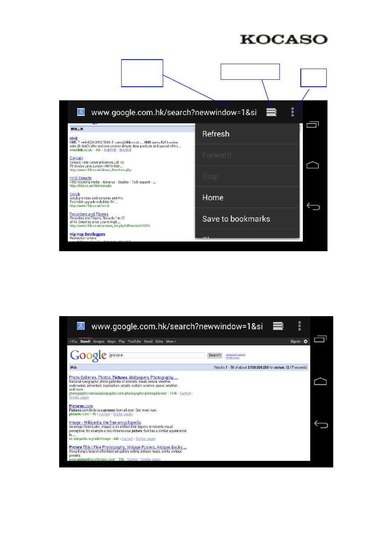
Task: Click the Google logo
Action: [x=88, y=356]
